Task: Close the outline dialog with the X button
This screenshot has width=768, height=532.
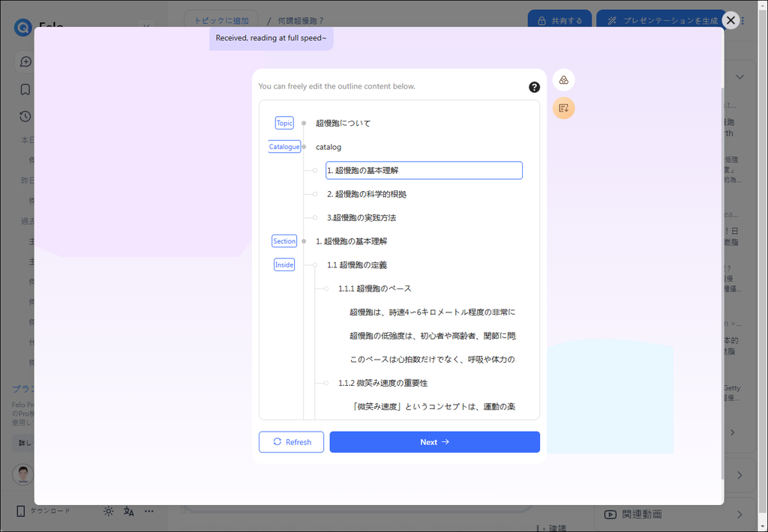Action: [730, 20]
